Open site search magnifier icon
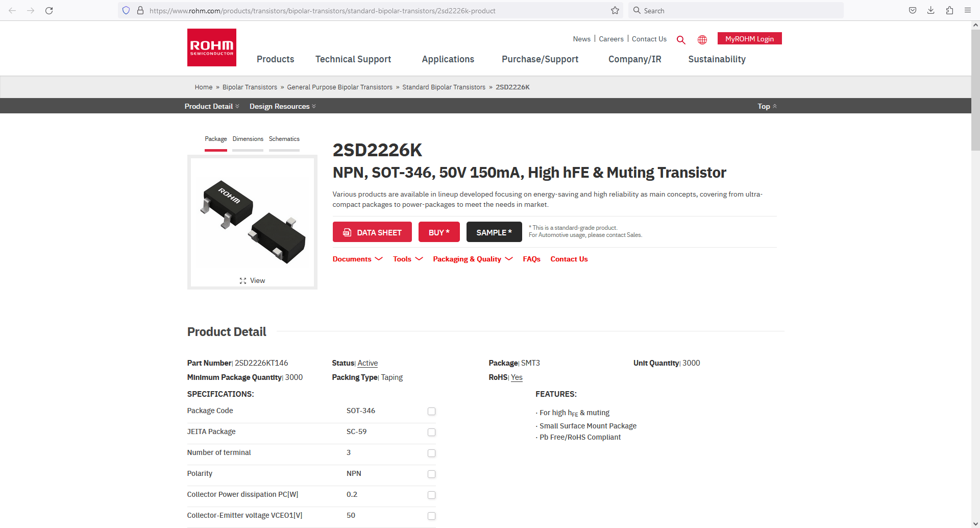Image resolution: width=980 pixels, height=528 pixels. coord(681,39)
